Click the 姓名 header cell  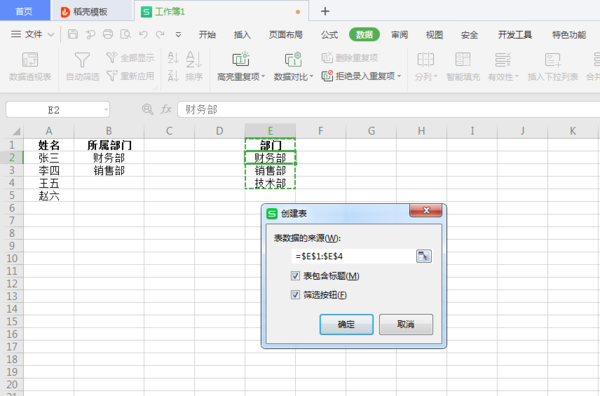click(x=49, y=145)
